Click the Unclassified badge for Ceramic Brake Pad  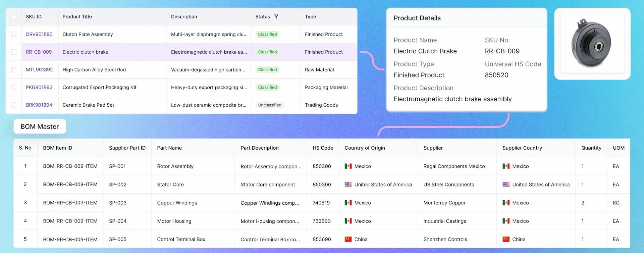pos(270,105)
